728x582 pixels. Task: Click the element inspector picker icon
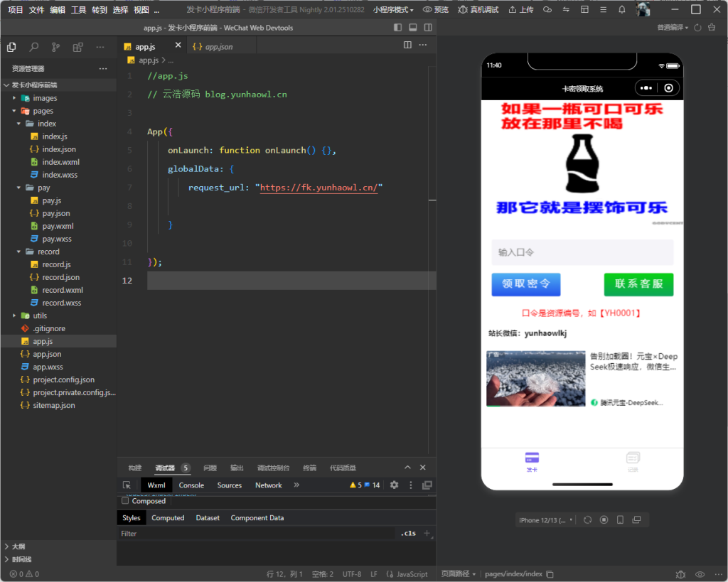pyautogui.click(x=127, y=485)
